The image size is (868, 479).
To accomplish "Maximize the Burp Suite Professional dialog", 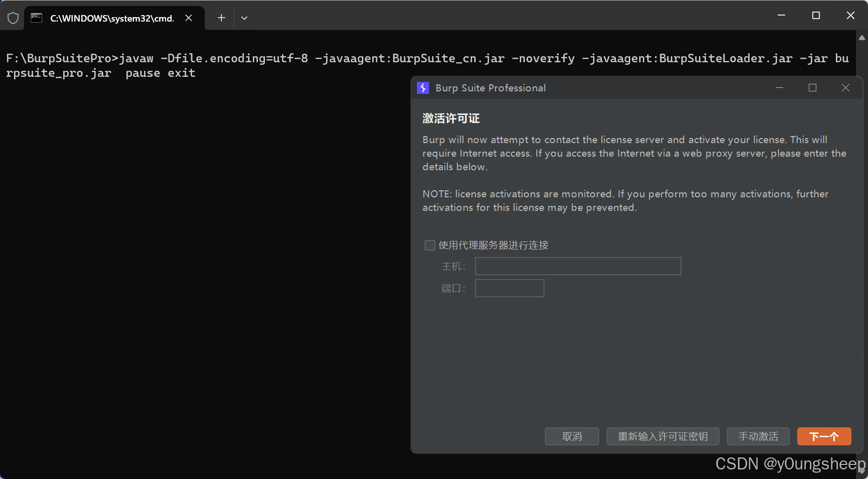I will click(813, 88).
